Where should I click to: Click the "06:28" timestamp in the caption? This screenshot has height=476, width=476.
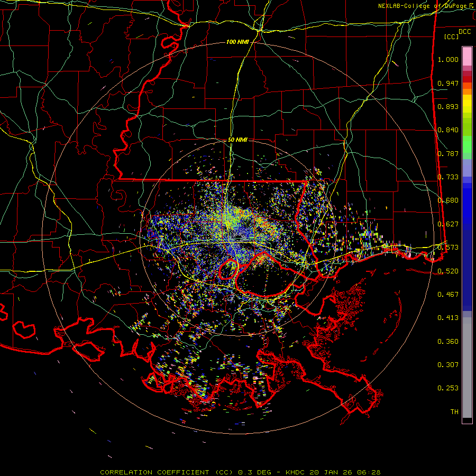369,472
